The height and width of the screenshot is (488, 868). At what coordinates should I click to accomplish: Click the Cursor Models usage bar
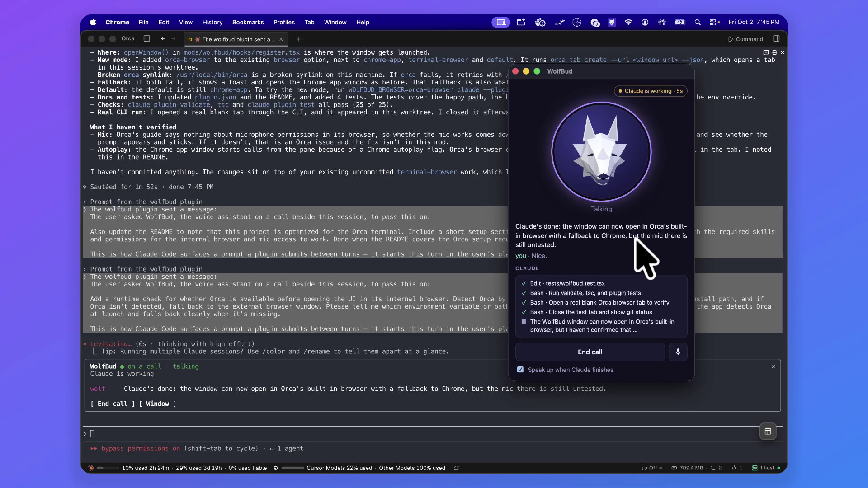pyautogui.click(x=292, y=468)
